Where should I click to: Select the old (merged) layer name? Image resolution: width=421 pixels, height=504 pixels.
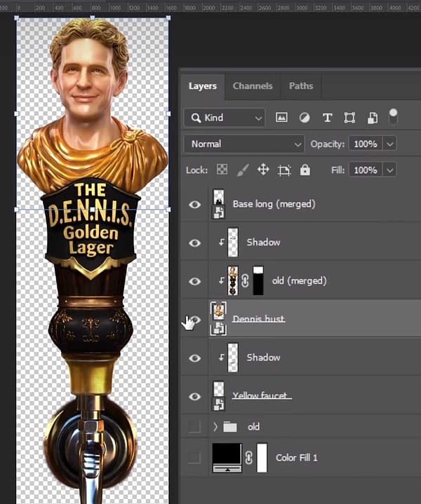click(x=299, y=281)
